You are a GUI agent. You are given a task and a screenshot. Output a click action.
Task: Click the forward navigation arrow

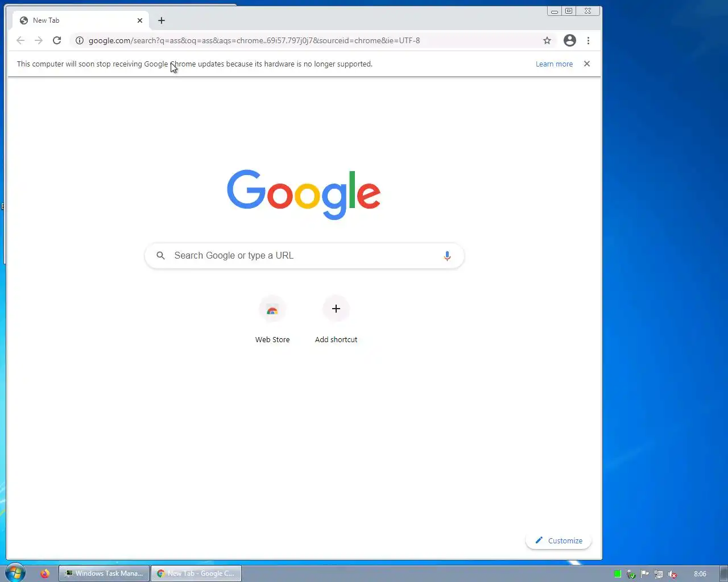pyautogui.click(x=39, y=40)
